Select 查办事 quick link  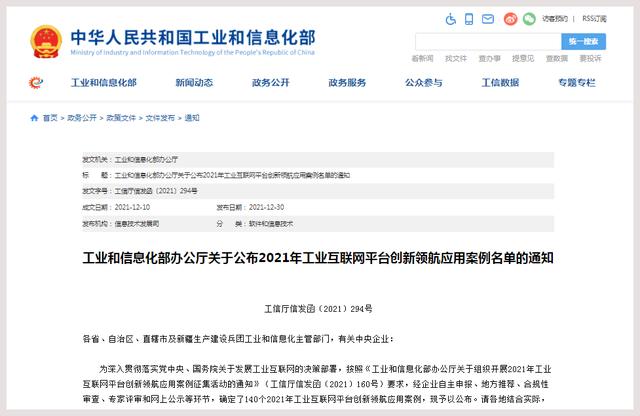point(489,59)
